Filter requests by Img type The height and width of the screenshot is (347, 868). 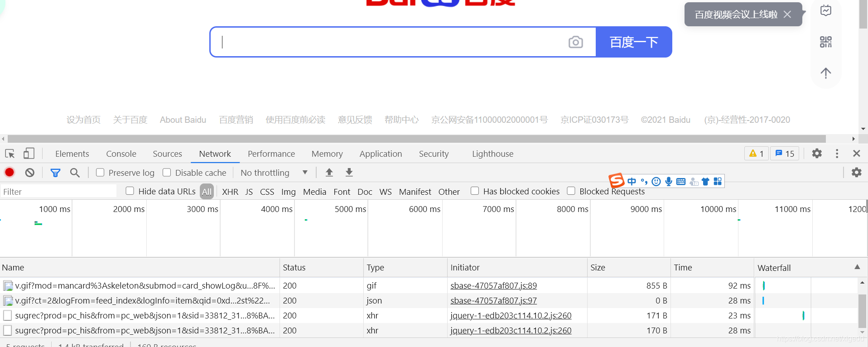pyautogui.click(x=288, y=192)
